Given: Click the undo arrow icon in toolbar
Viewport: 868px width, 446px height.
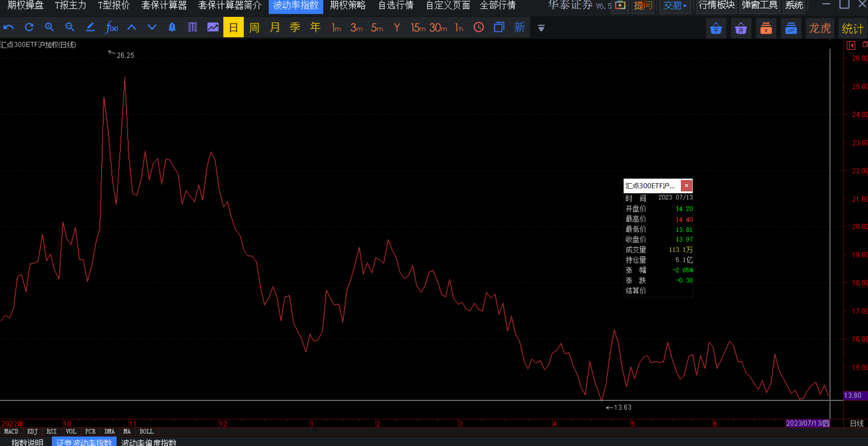Looking at the screenshot, I should [x=9, y=27].
